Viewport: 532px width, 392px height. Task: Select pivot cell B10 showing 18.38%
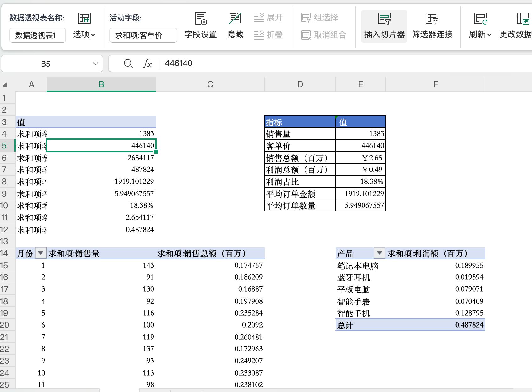pyautogui.click(x=101, y=205)
